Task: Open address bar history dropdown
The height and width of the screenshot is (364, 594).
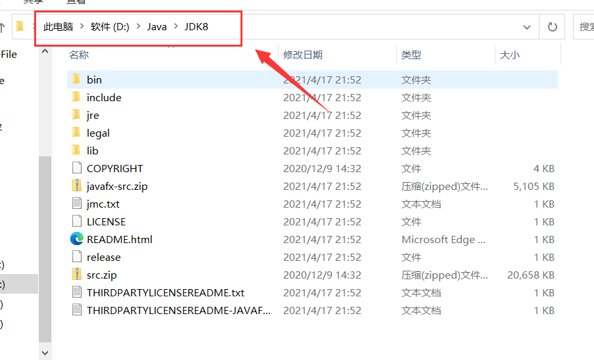Action: (x=526, y=28)
